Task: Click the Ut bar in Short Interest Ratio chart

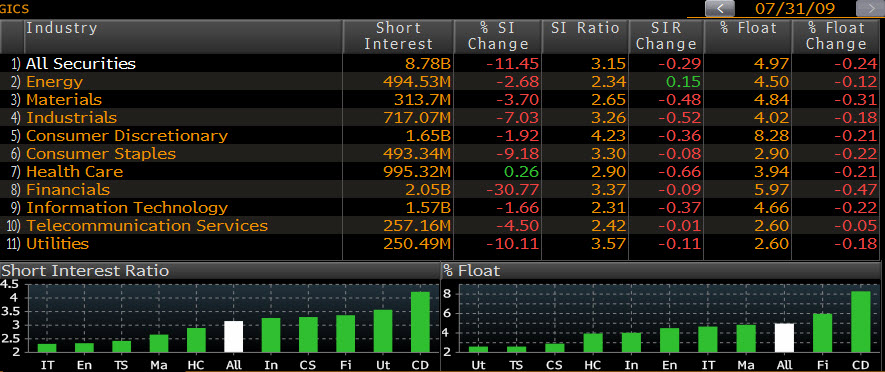Action: pyautogui.click(x=383, y=331)
